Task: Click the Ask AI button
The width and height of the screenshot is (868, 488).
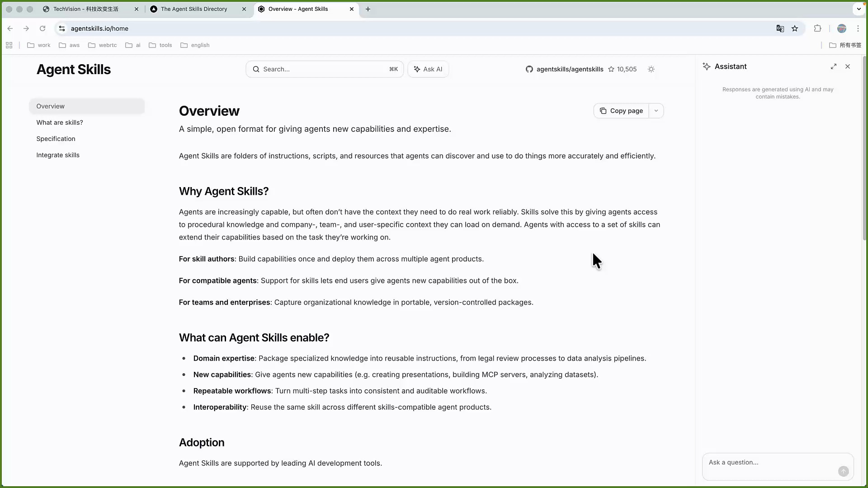Action: 428,69
